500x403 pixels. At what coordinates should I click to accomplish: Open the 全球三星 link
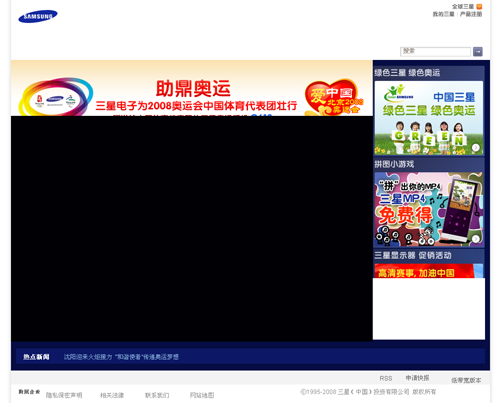pos(463,6)
